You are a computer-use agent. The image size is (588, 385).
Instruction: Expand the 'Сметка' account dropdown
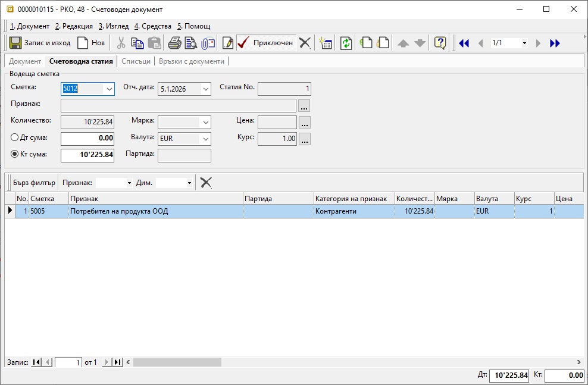click(x=108, y=89)
